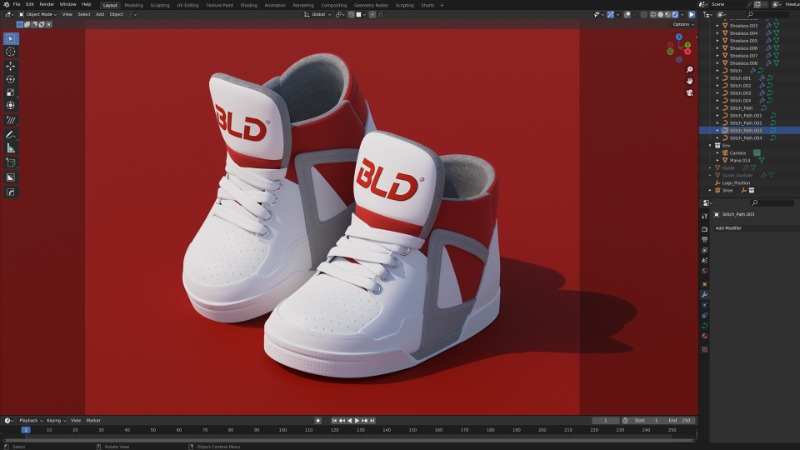Select the Annotate tool
The height and width of the screenshot is (450, 800).
click(11, 134)
